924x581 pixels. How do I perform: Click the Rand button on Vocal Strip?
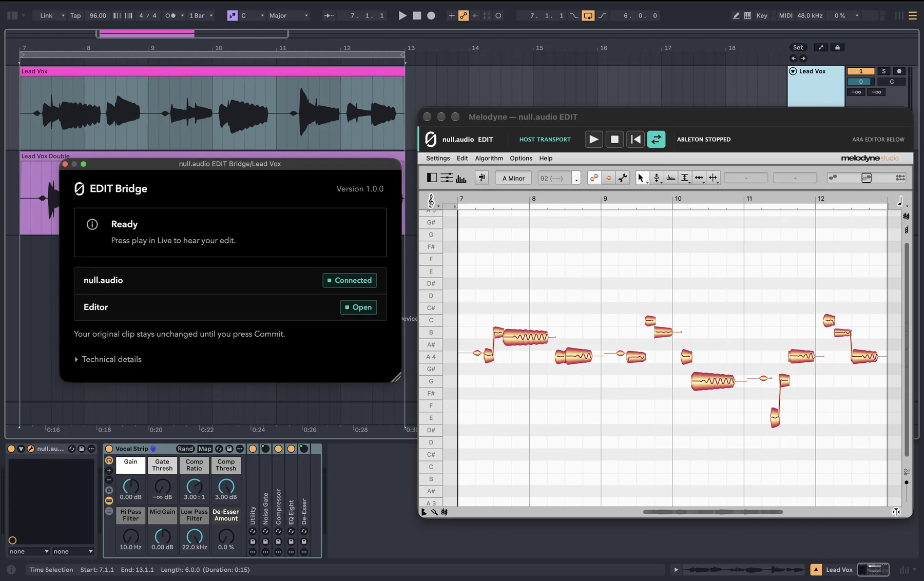tap(185, 449)
